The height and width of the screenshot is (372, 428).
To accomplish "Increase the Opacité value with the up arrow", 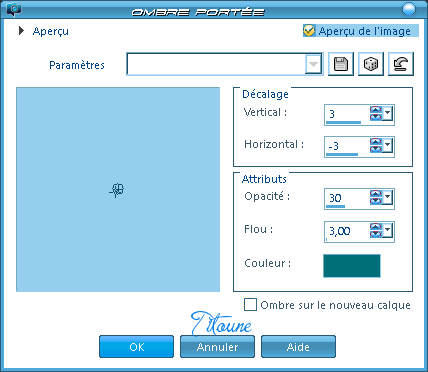I will pyautogui.click(x=376, y=194).
